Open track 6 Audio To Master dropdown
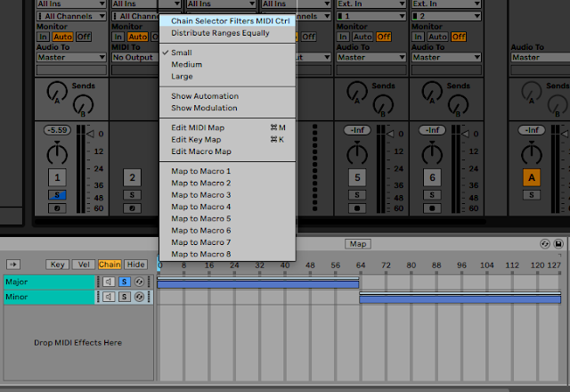The image size is (570, 392). point(446,57)
